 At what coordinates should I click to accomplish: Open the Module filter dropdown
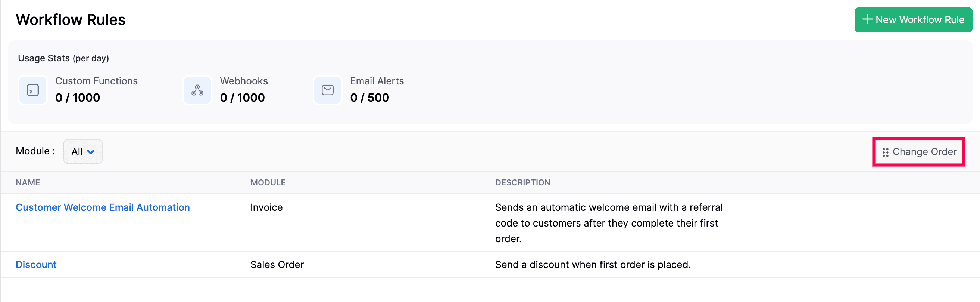[x=82, y=152]
